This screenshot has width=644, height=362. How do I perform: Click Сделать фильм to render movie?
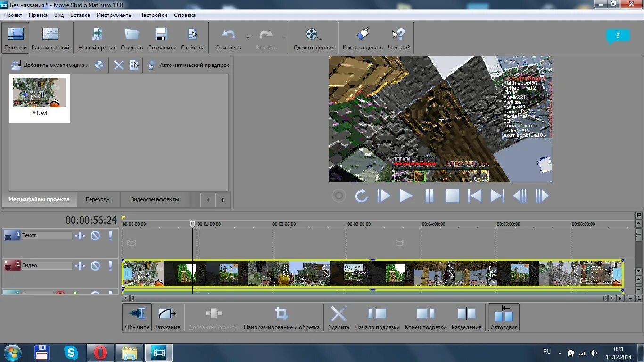pyautogui.click(x=314, y=39)
